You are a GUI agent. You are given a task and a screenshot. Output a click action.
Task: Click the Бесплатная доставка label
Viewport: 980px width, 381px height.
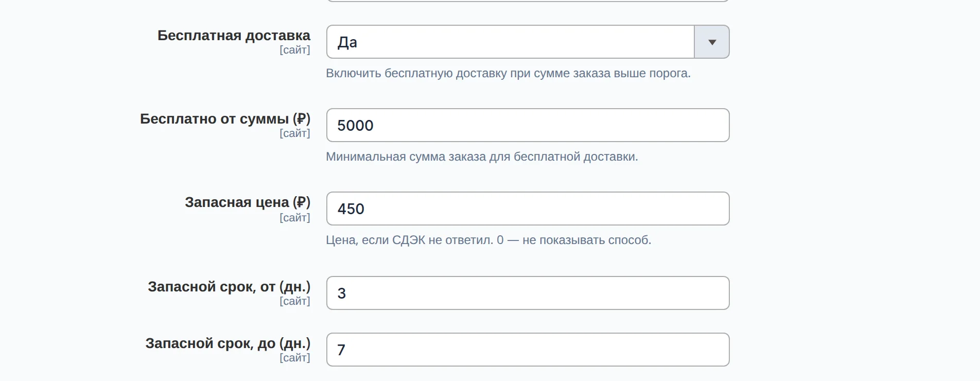point(234,36)
